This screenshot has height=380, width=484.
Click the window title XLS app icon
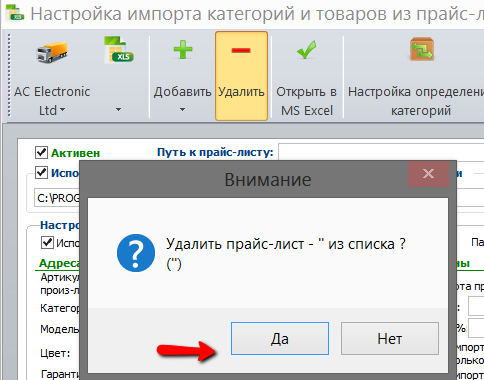click(x=15, y=13)
